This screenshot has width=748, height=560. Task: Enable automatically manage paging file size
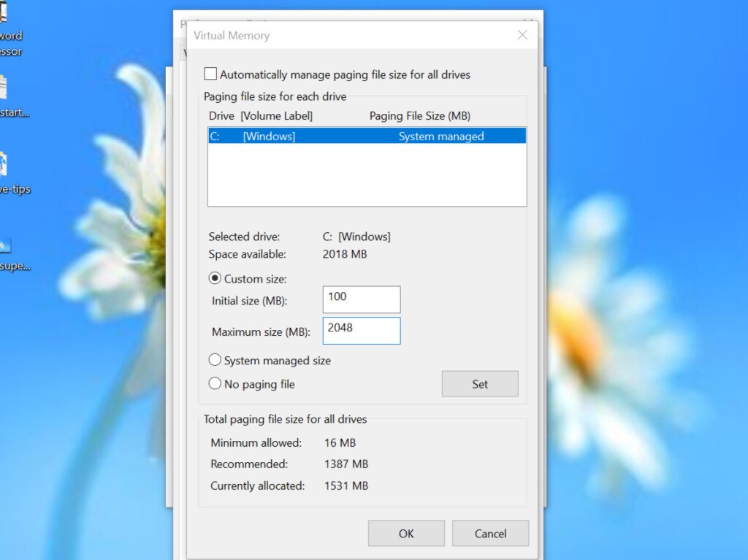pos(210,73)
